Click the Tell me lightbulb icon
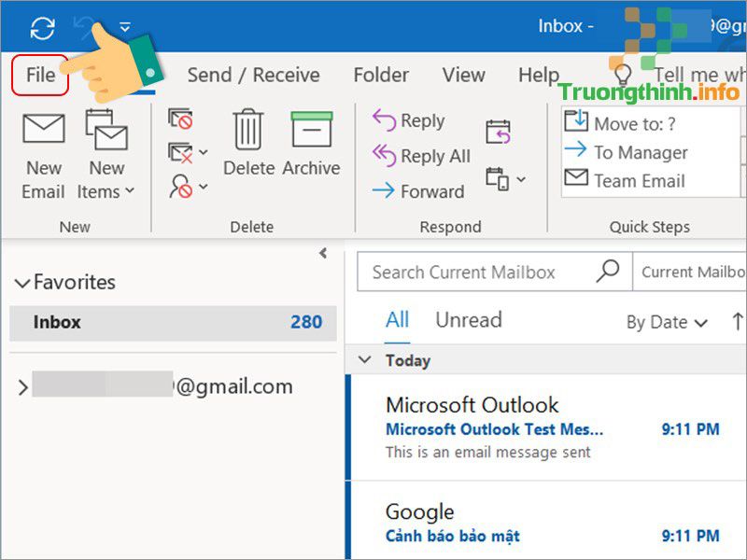747x560 pixels. [623, 77]
